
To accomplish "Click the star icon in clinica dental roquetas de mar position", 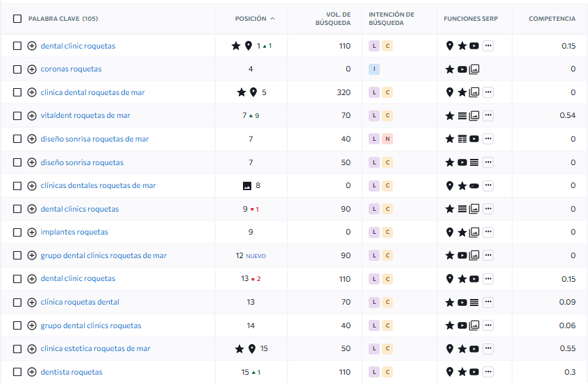I will click(x=242, y=92).
